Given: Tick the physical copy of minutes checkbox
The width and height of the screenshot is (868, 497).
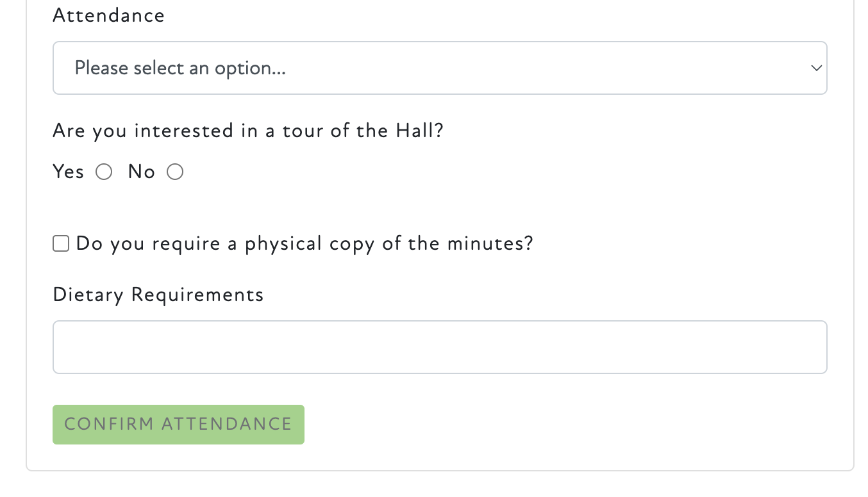Looking at the screenshot, I should click(x=61, y=243).
